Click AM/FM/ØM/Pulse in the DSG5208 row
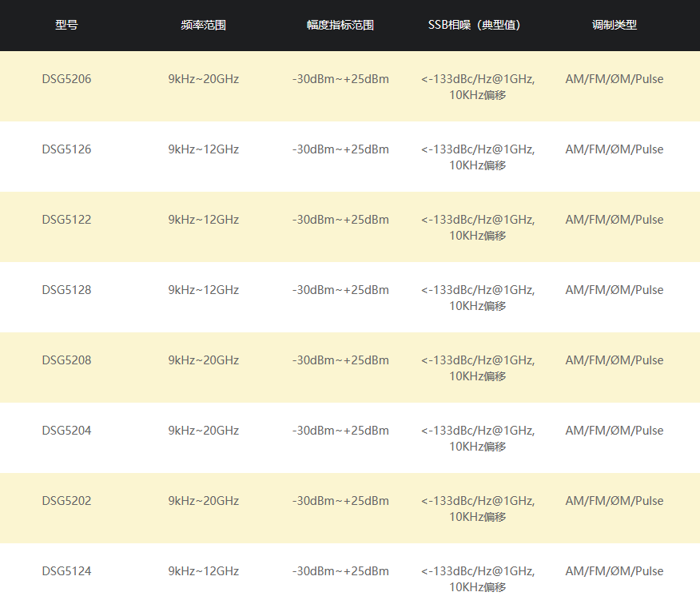This screenshot has width=700, height=604. click(x=614, y=360)
